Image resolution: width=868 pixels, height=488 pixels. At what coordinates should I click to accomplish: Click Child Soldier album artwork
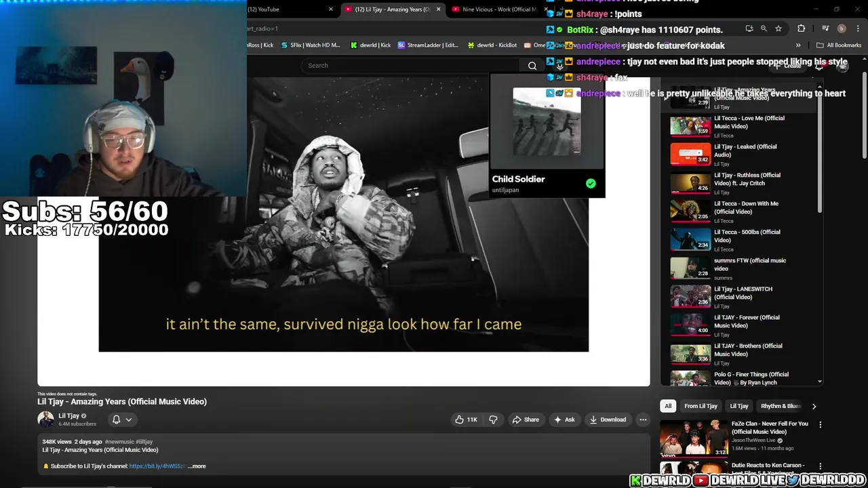(x=547, y=122)
